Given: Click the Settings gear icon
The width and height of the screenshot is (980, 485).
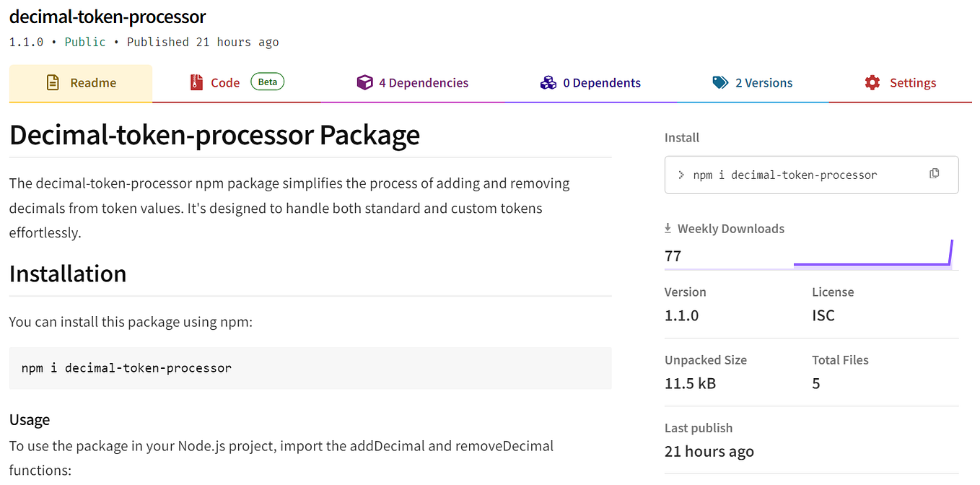Looking at the screenshot, I should click(872, 82).
